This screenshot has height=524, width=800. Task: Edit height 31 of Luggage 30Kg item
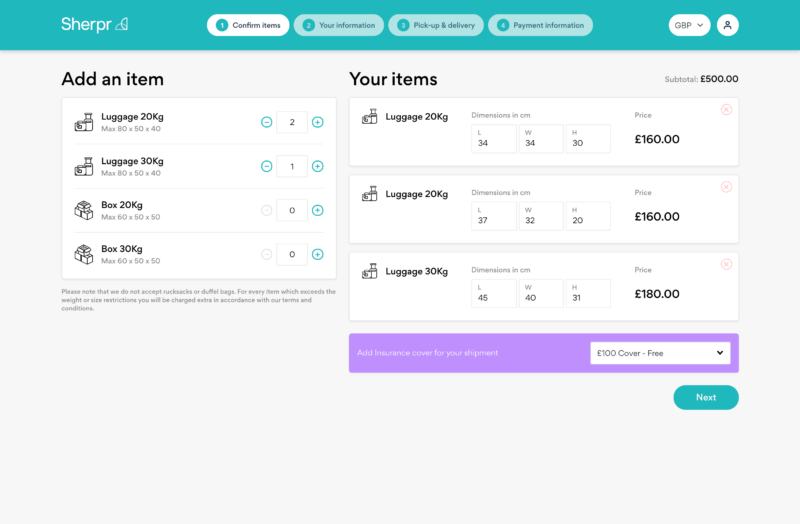[588, 293]
